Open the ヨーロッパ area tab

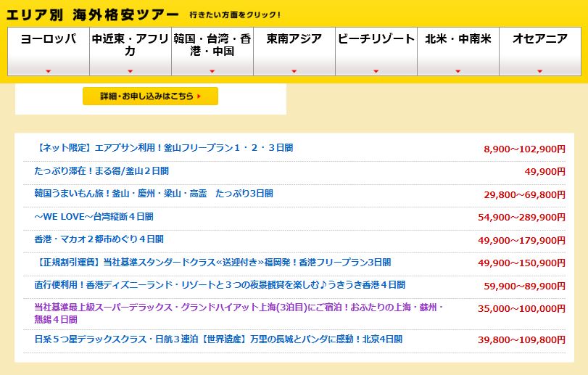click(x=48, y=40)
